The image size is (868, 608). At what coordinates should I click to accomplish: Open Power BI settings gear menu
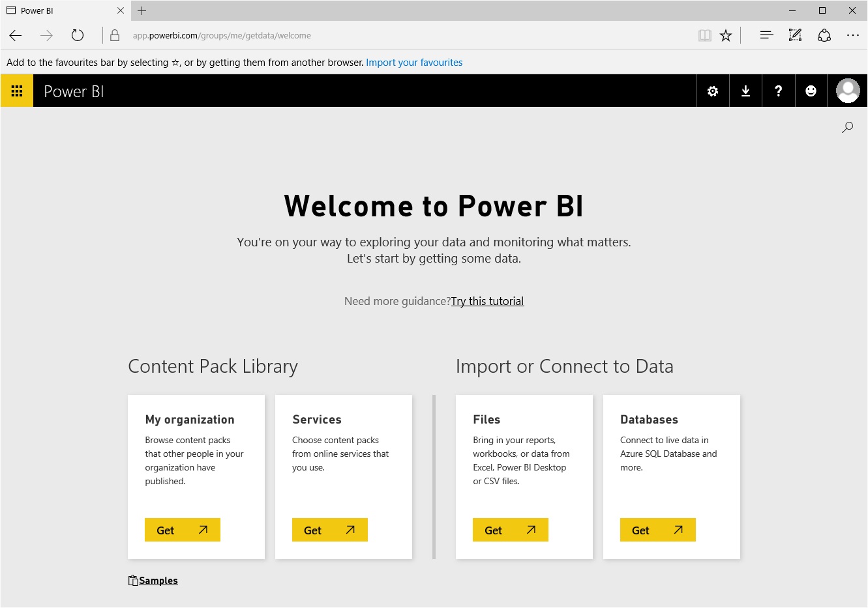point(713,91)
